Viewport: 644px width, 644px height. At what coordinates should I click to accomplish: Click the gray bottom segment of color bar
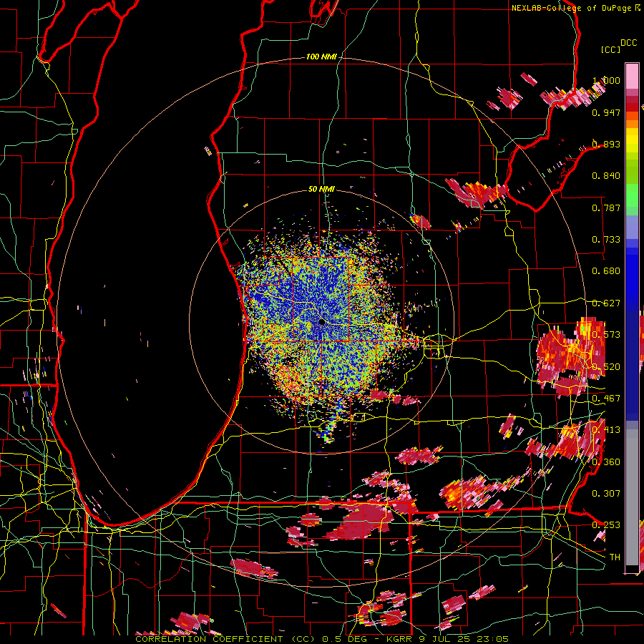pos(632,497)
